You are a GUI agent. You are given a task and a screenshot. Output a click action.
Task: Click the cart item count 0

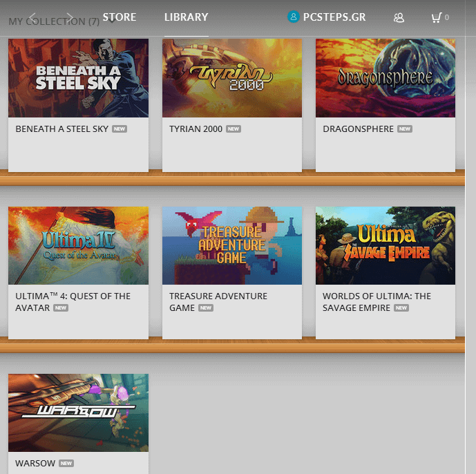point(446,17)
